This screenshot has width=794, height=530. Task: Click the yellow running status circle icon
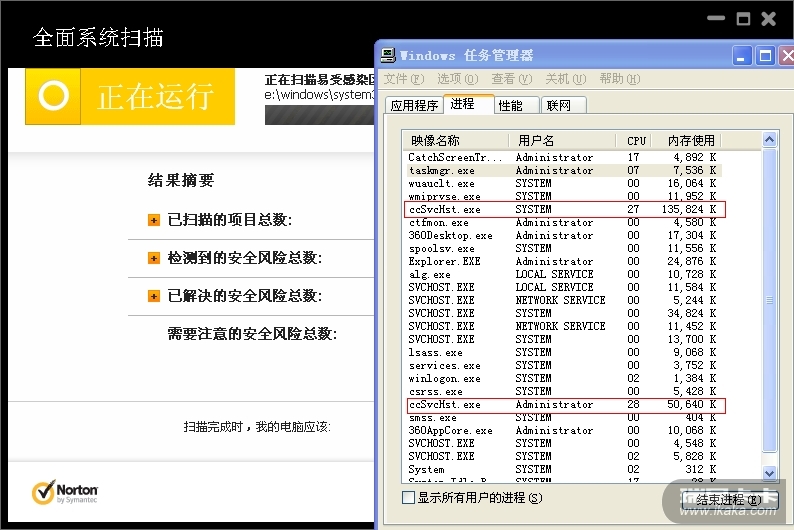pos(53,96)
